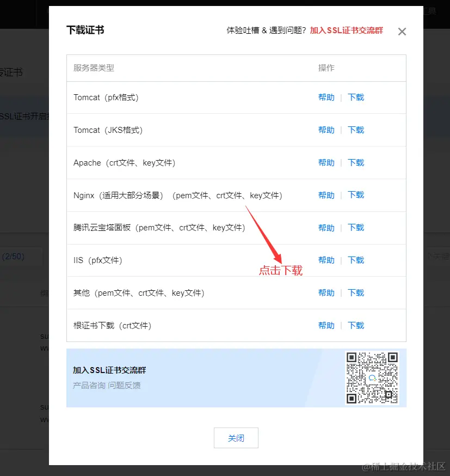Click the 体验吐槽 & 遇到问题? text
Viewport: 450px width, 476px height.
[266, 30]
